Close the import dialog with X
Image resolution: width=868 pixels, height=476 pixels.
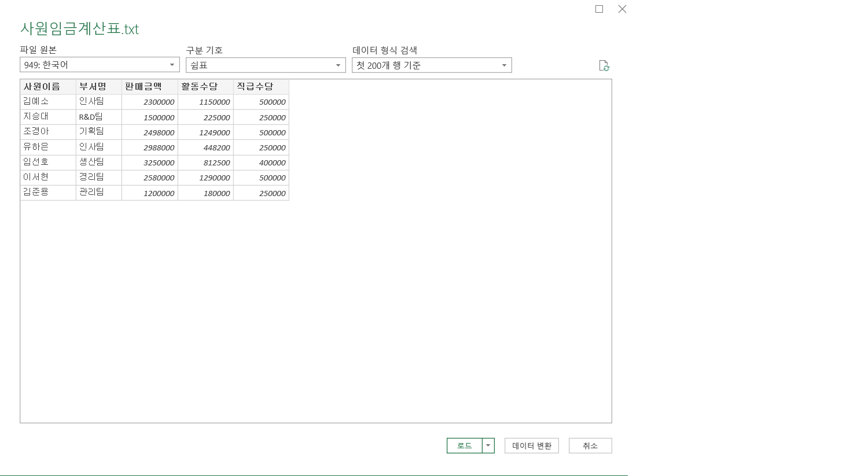click(622, 9)
